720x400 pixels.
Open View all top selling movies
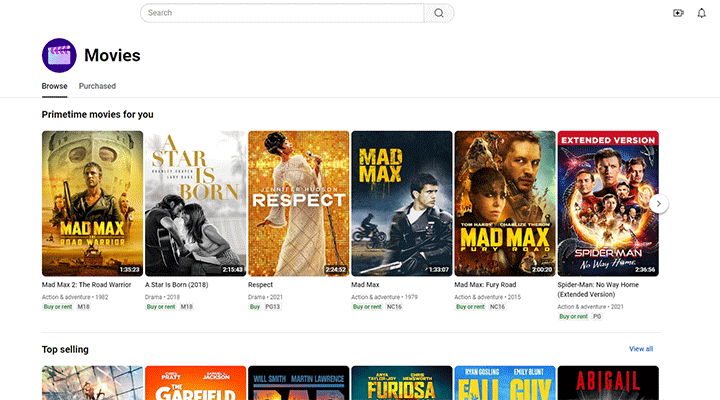(641, 349)
